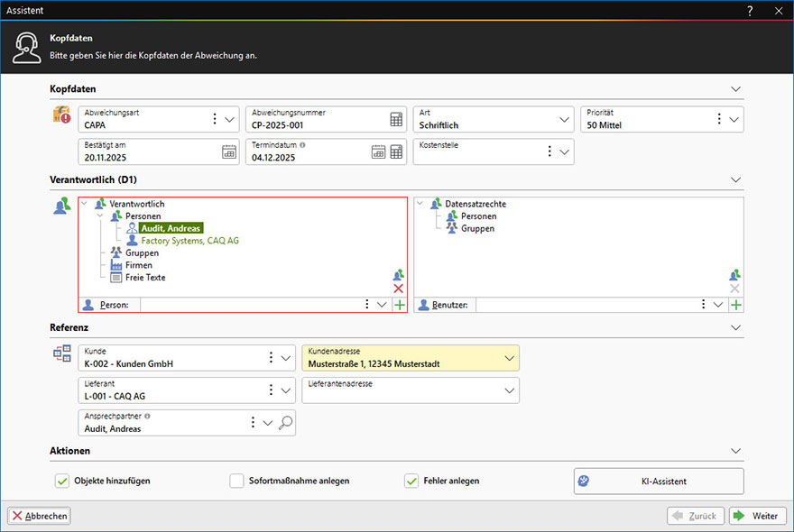Open calendar picker for Termindatum
The height and width of the screenshot is (532, 794).
pyautogui.click(x=379, y=152)
